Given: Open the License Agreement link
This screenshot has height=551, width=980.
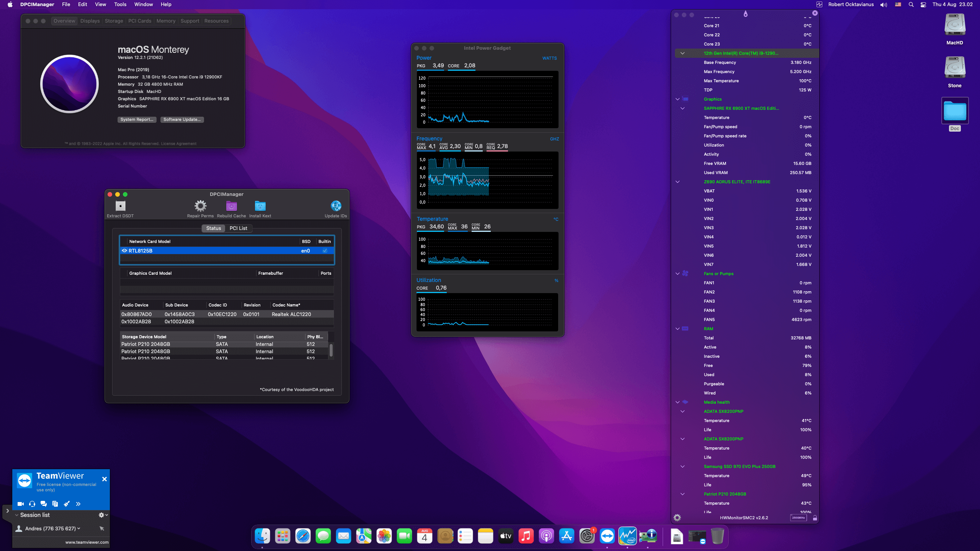Looking at the screenshot, I should point(178,144).
